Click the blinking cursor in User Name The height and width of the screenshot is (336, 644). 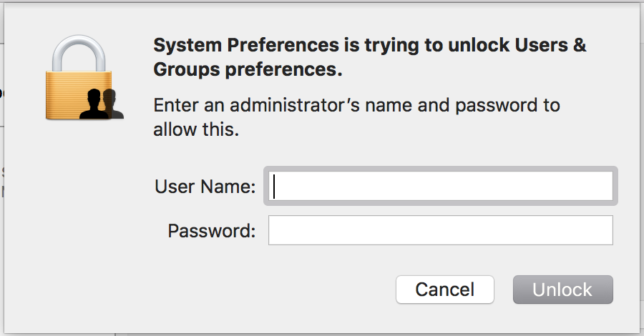click(x=275, y=187)
